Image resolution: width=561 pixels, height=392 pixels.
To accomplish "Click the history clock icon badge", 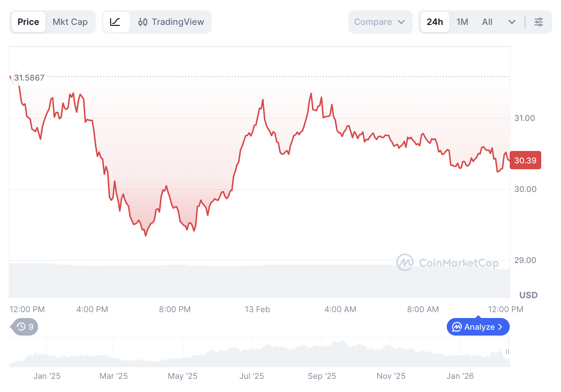I will point(22,326).
